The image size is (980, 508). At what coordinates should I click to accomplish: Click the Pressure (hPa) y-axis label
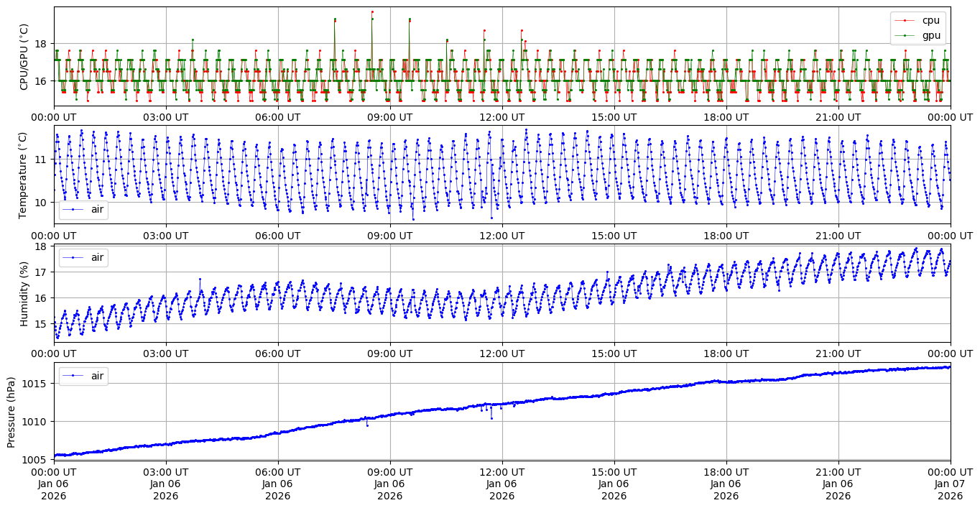[11, 411]
